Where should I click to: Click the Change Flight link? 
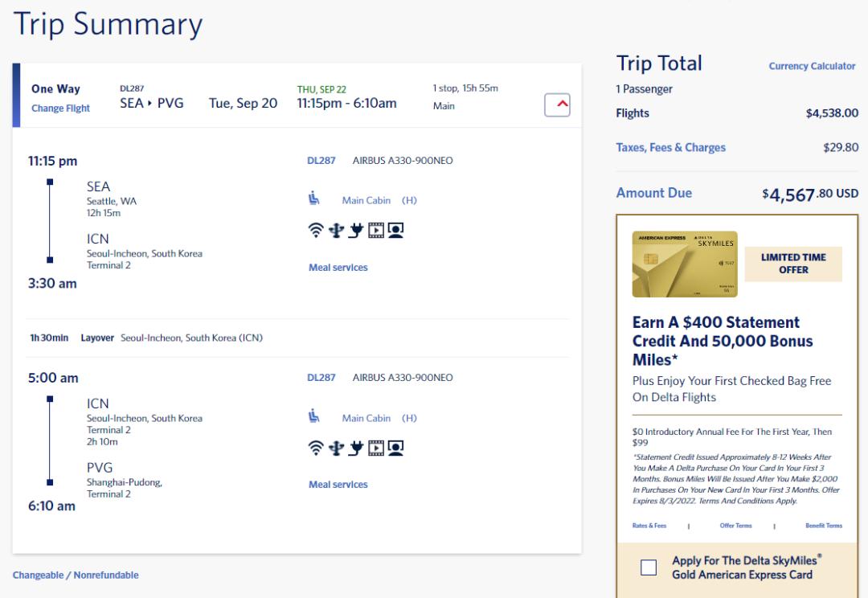click(x=60, y=109)
